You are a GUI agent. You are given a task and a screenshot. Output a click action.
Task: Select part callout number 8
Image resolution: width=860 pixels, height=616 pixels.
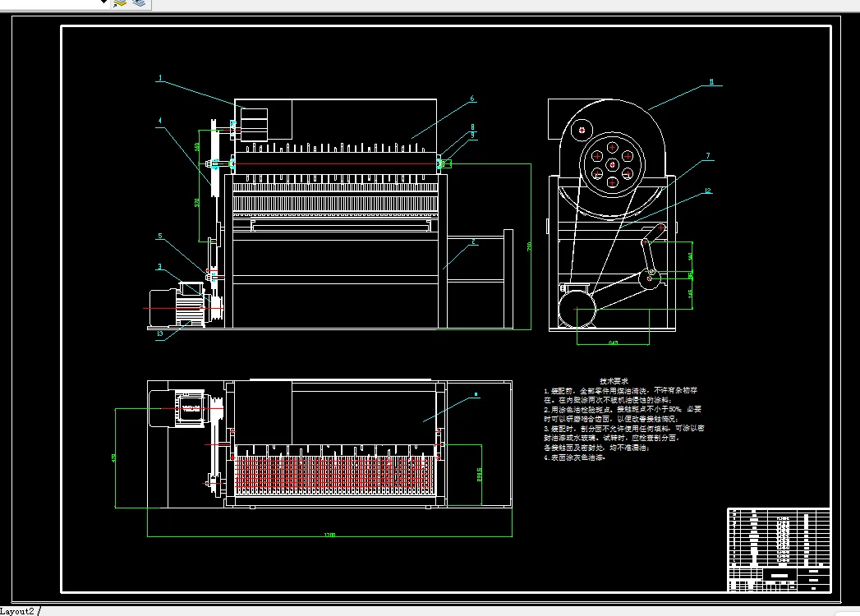point(472,127)
